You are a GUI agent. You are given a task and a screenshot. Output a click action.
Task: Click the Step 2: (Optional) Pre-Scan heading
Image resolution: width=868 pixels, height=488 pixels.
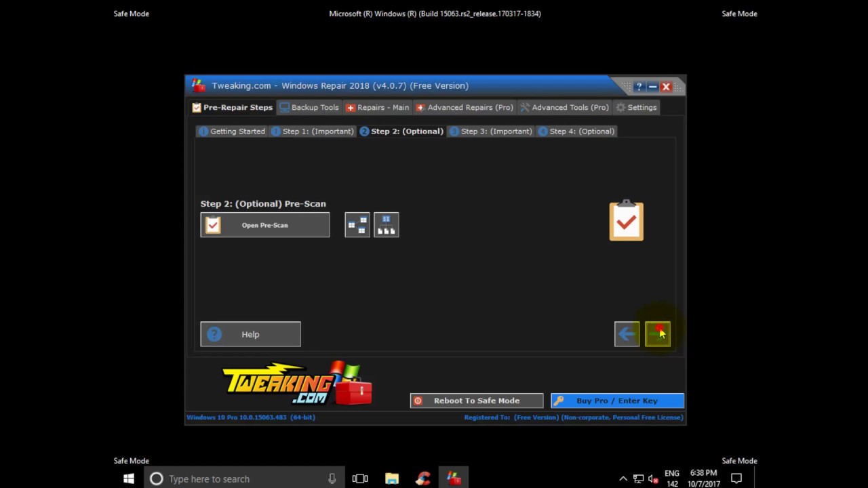[263, 203]
